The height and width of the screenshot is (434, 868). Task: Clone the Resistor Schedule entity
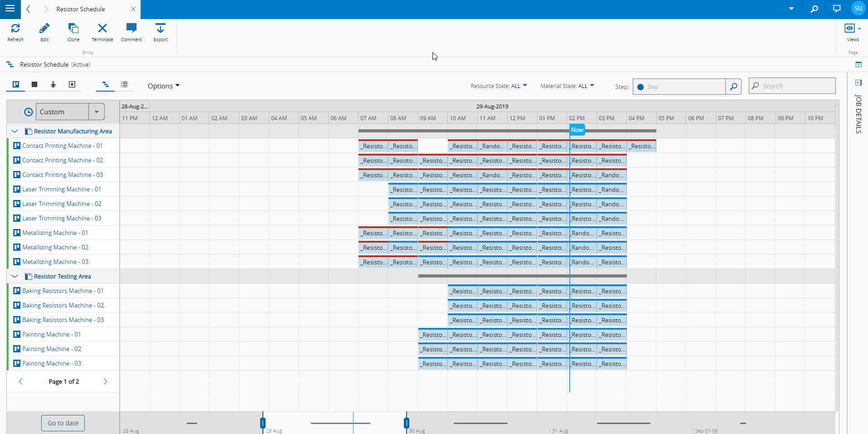click(x=73, y=29)
